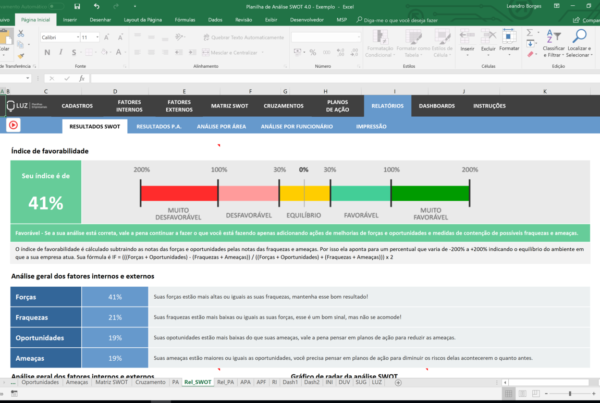Open Localizar e Selecionar magnifier

(x=579, y=43)
